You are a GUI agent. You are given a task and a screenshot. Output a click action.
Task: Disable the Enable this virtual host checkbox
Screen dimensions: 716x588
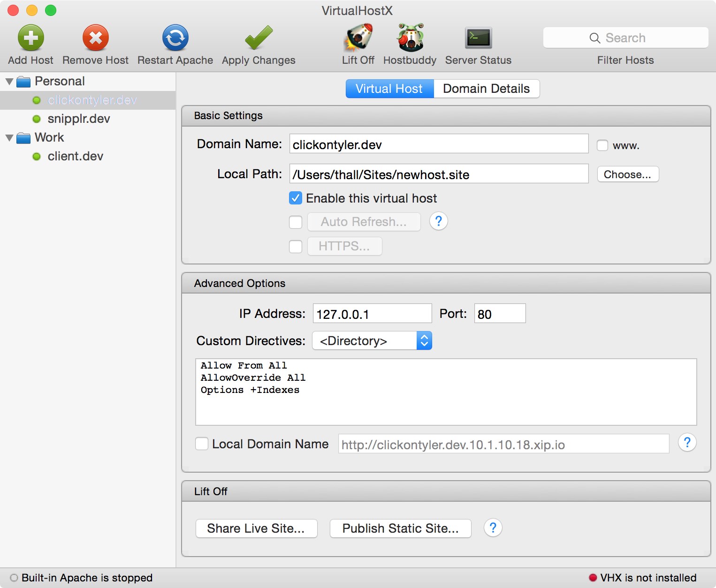[x=296, y=198]
